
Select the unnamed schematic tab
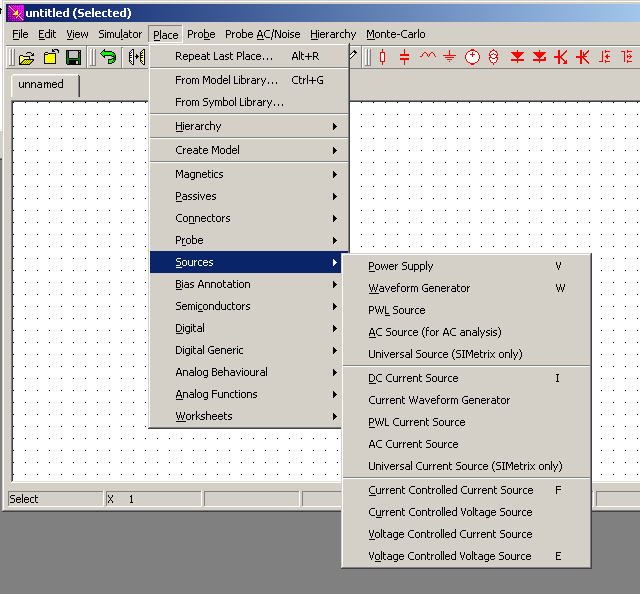(x=44, y=85)
